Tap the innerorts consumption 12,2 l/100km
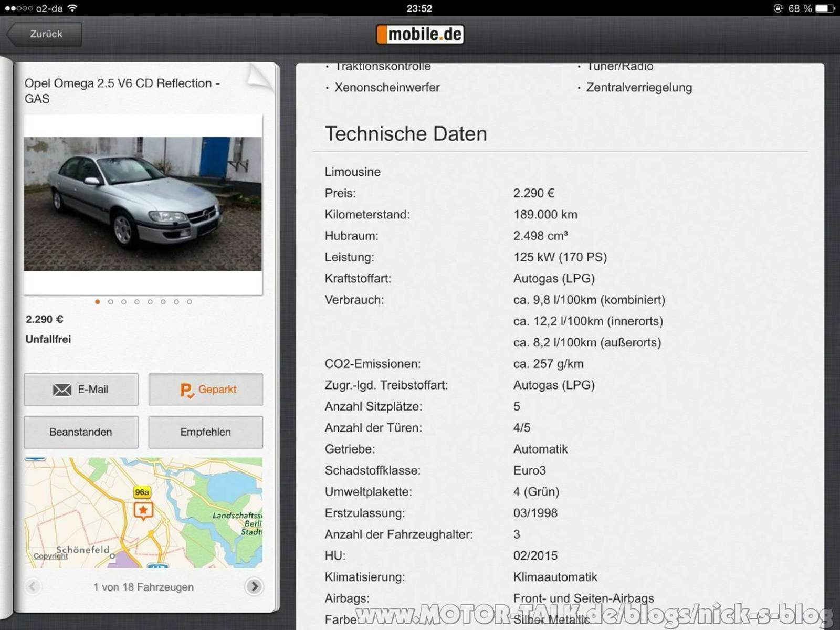The width and height of the screenshot is (840, 630). 588,321
